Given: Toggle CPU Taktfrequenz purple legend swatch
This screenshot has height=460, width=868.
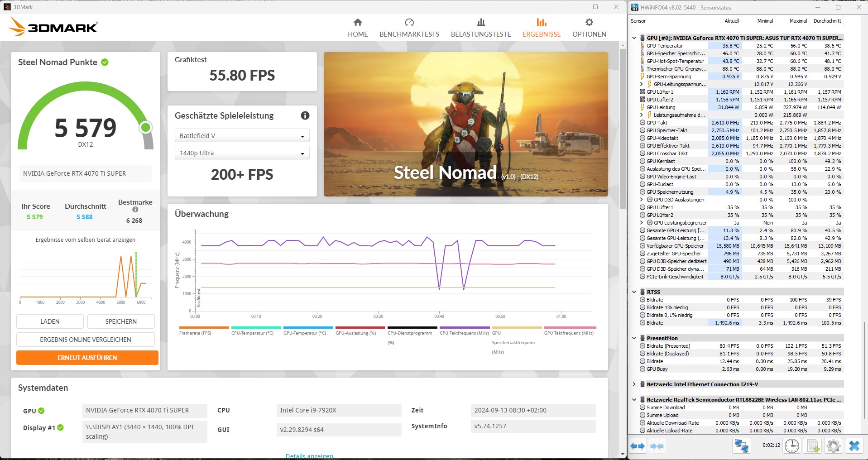Looking at the screenshot, I should pyautogui.click(x=465, y=327).
